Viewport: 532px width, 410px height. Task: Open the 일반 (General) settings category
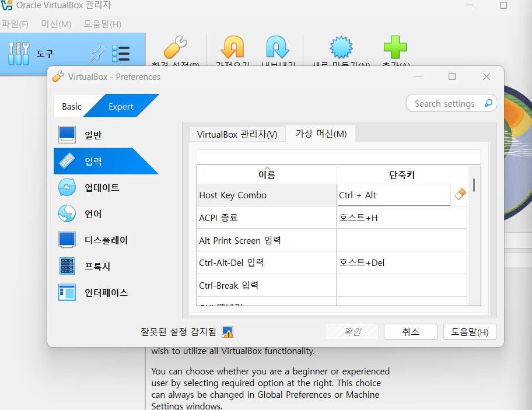point(106,135)
